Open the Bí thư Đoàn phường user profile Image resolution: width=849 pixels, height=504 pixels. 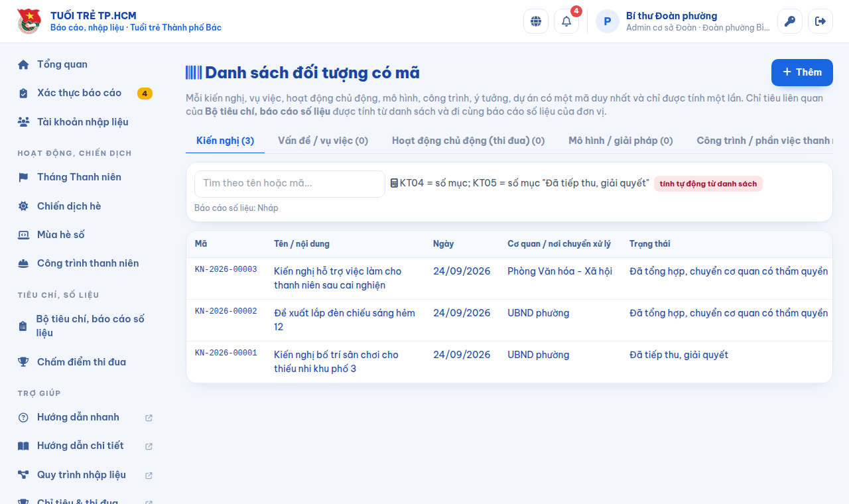(683, 21)
